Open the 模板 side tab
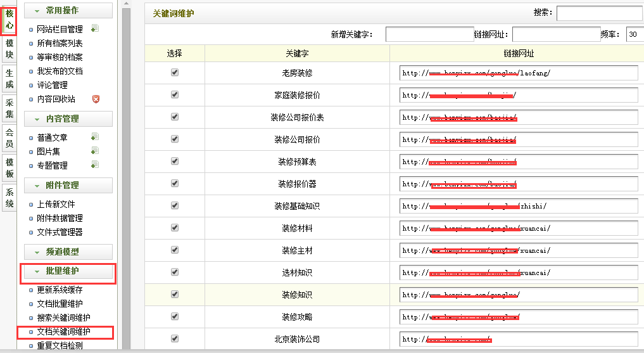644x353 pixels. point(9,168)
